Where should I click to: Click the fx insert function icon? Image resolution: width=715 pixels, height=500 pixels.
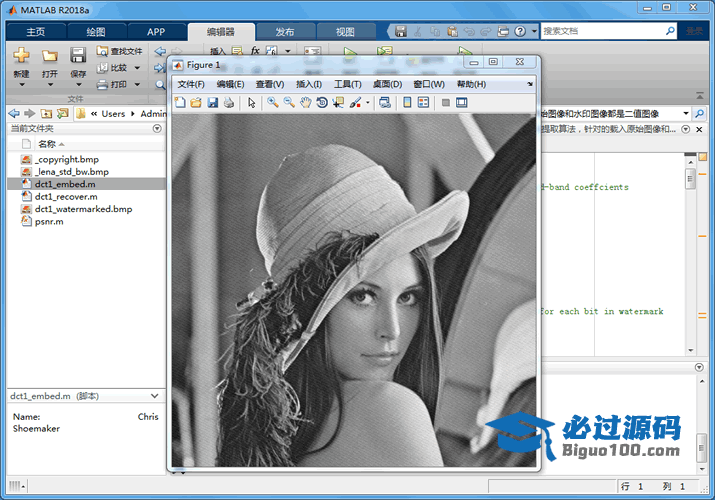click(255, 51)
